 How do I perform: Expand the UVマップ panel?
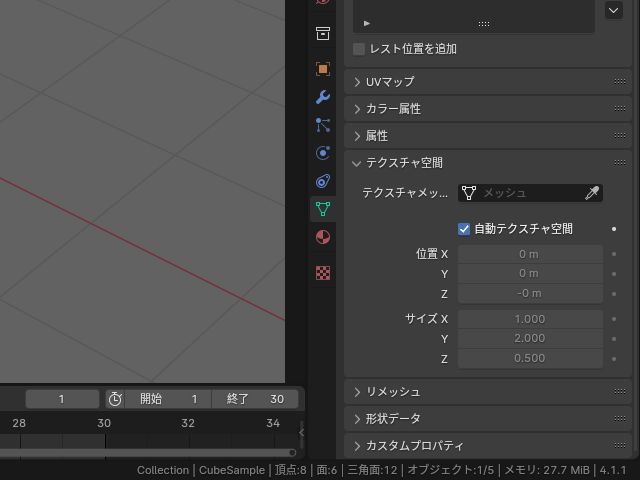488,82
